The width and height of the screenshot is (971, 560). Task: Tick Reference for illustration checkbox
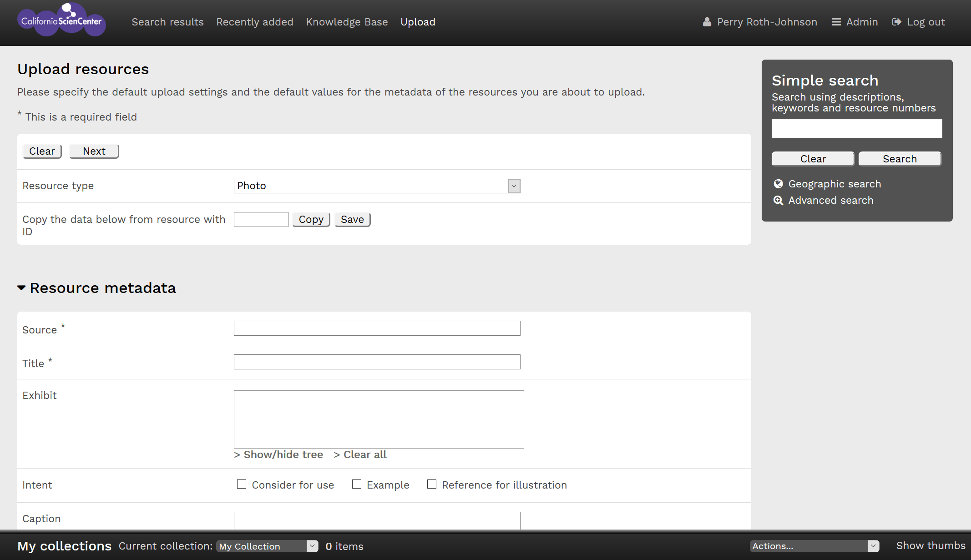click(432, 484)
